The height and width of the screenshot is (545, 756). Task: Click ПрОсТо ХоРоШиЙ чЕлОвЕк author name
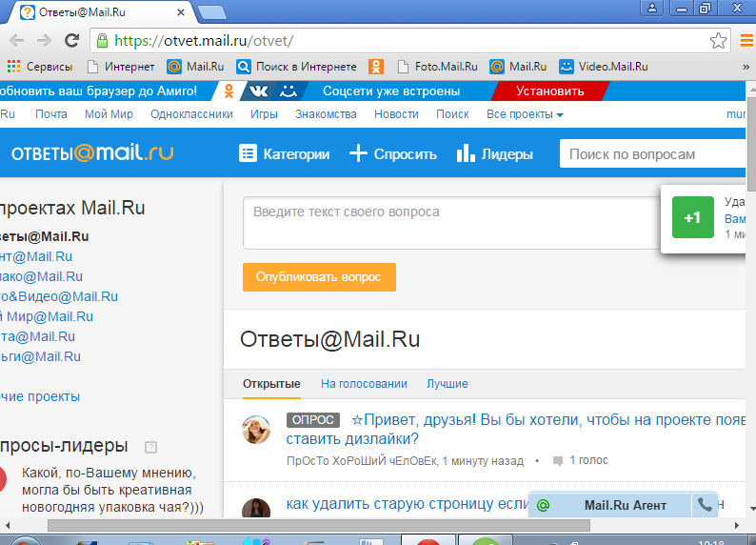click(x=362, y=460)
